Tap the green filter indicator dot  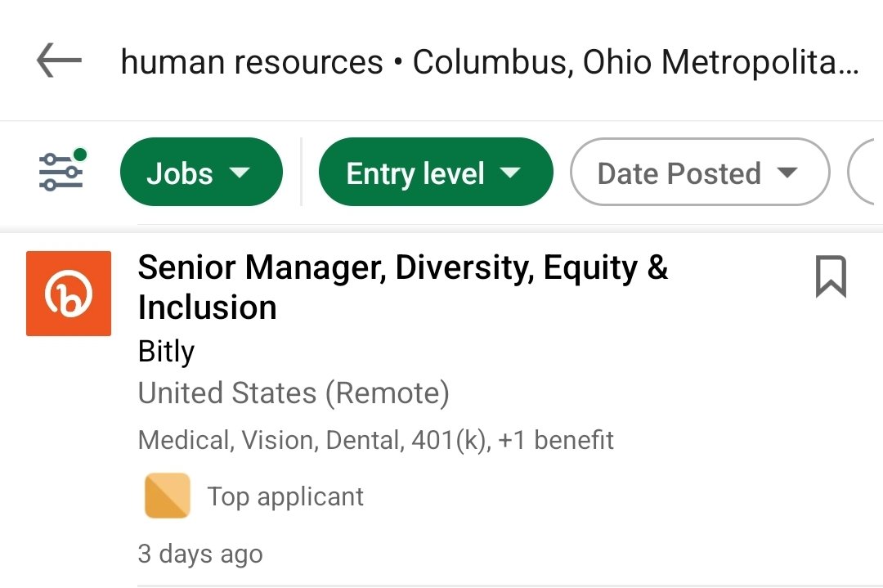80,155
